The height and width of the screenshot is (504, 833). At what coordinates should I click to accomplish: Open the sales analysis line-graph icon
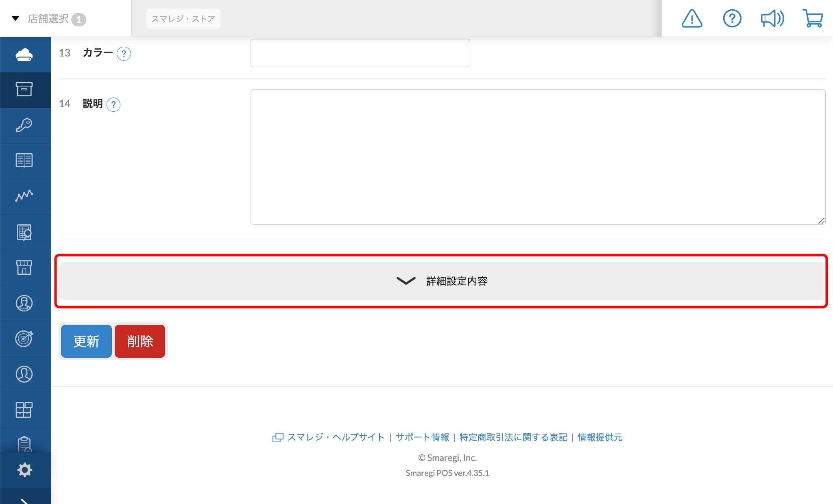pos(24,196)
